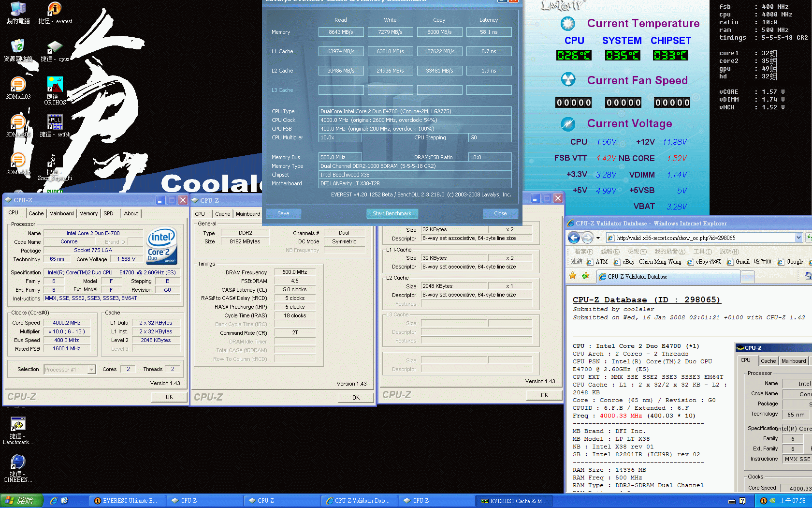Viewport: 812px width, 508px height.
Task: Click the Memory Read value 8643 MB/s
Action: 341,32
